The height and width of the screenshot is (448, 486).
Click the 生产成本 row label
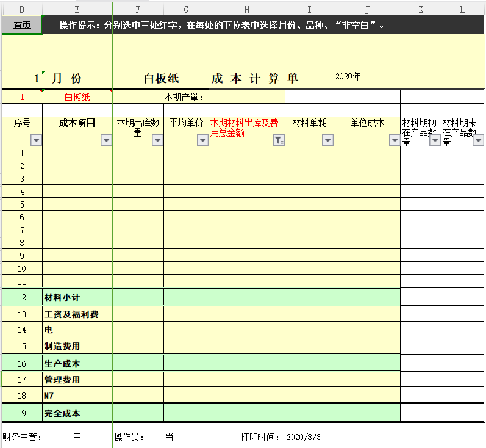coord(62,364)
